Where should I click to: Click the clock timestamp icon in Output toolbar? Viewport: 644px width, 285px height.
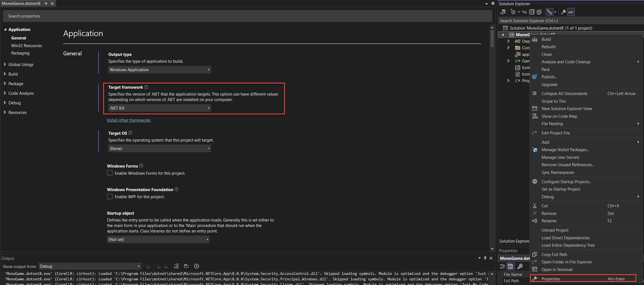coord(197,266)
